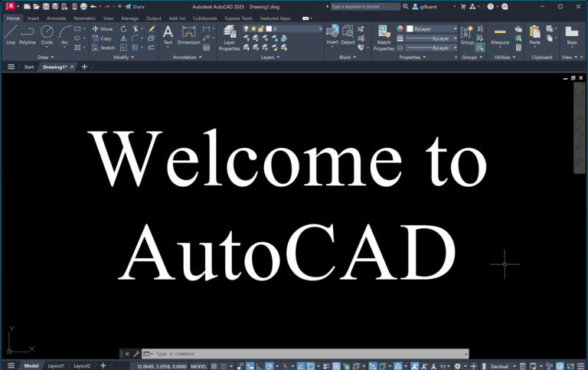Image resolution: width=588 pixels, height=370 pixels.
Task: Toggle lineweight display in status bar
Action: click(326, 366)
